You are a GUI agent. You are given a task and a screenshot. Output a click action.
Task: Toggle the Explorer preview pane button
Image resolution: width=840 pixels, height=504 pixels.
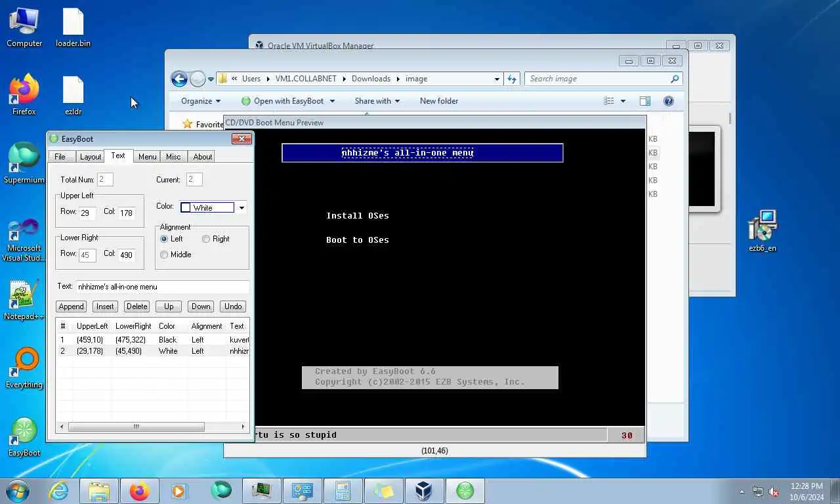(x=645, y=101)
